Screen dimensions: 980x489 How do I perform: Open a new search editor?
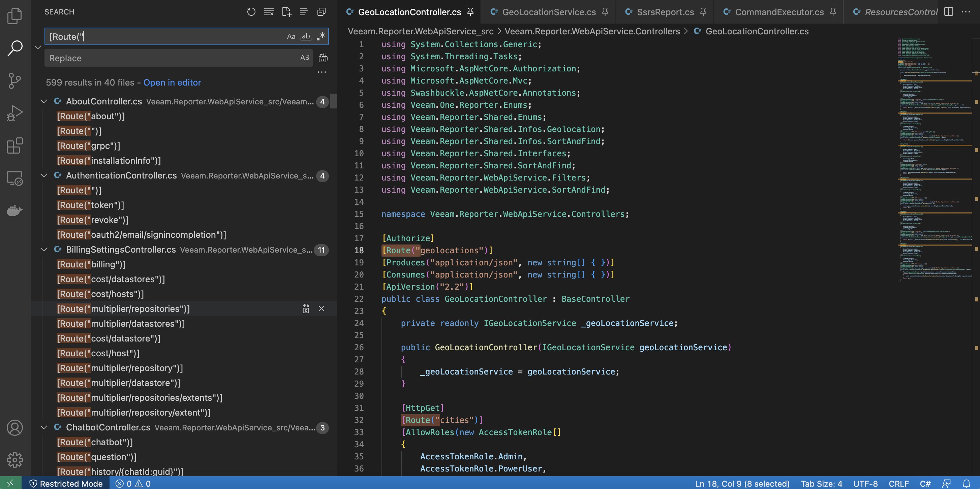pyautogui.click(x=286, y=12)
